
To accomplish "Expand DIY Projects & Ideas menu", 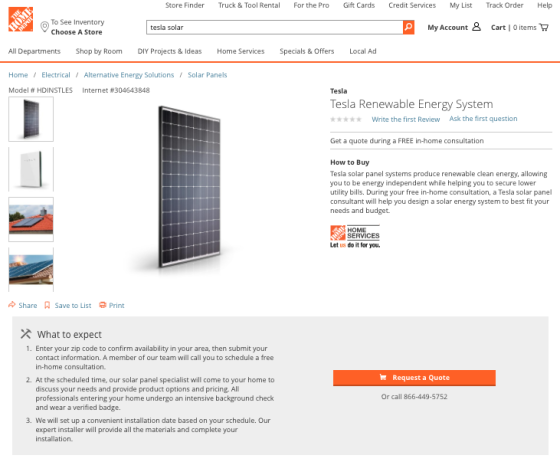I will point(170,51).
